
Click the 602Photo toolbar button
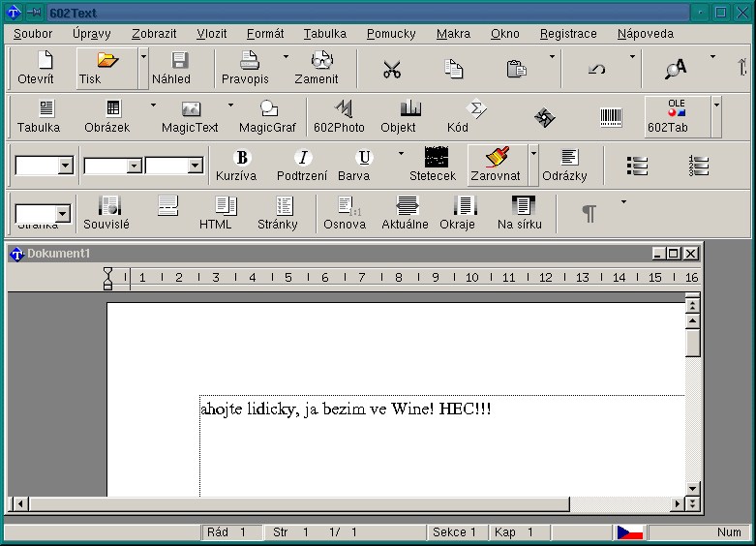pyautogui.click(x=339, y=116)
